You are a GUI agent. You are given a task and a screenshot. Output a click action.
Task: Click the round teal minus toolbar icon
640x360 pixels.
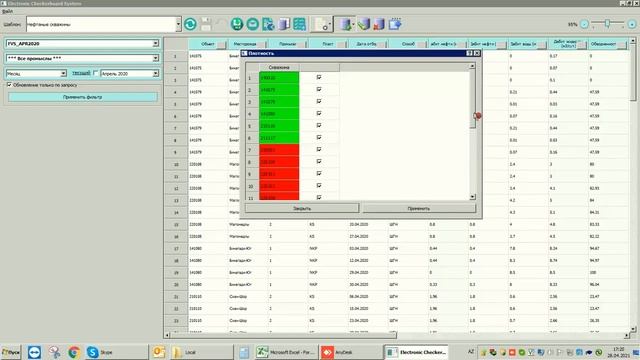[x=253, y=24]
